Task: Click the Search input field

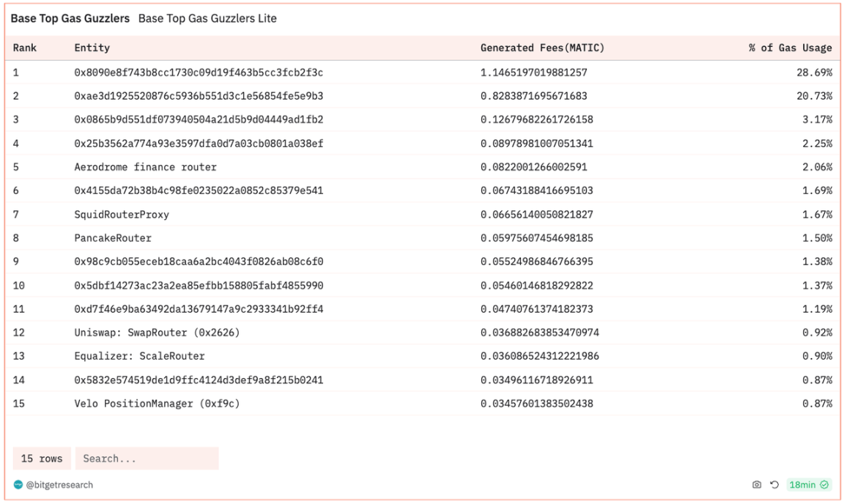Action: coord(147,459)
